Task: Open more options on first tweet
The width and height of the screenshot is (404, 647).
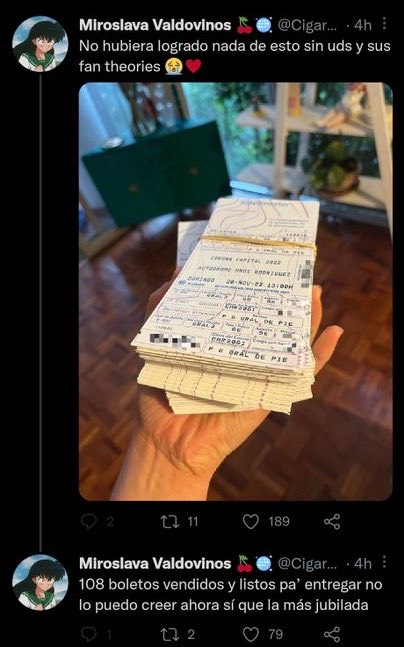Action: pyautogui.click(x=384, y=24)
